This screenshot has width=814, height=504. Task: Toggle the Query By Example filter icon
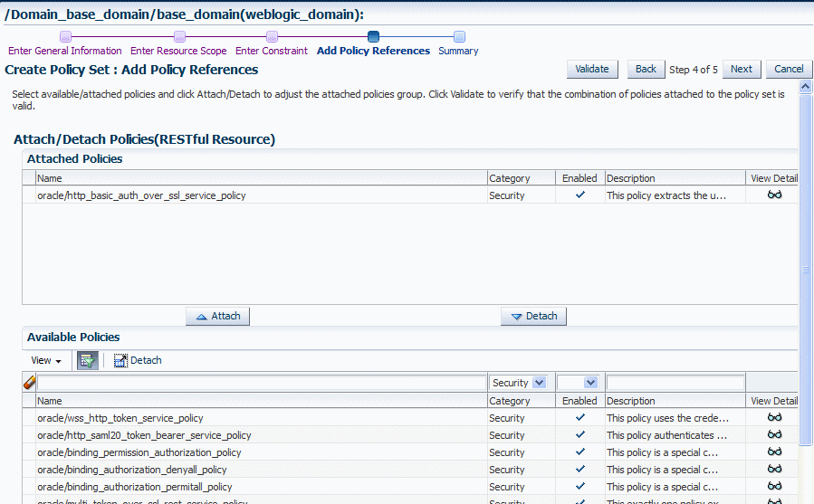(x=87, y=360)
